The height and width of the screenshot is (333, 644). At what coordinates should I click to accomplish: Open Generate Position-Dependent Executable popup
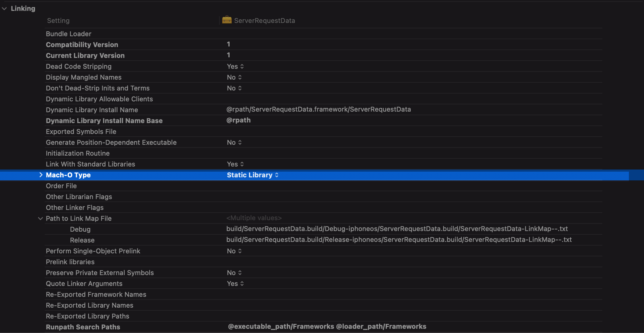(234, 142)
